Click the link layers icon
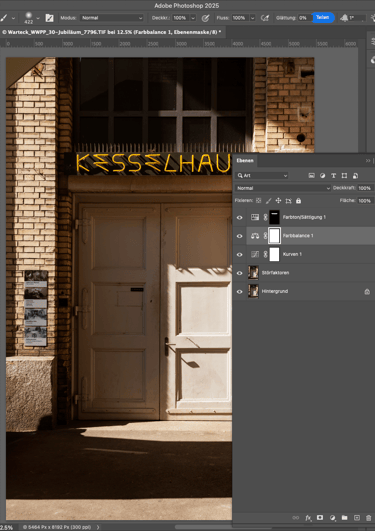The image size is (375, 531). point(295,518)
